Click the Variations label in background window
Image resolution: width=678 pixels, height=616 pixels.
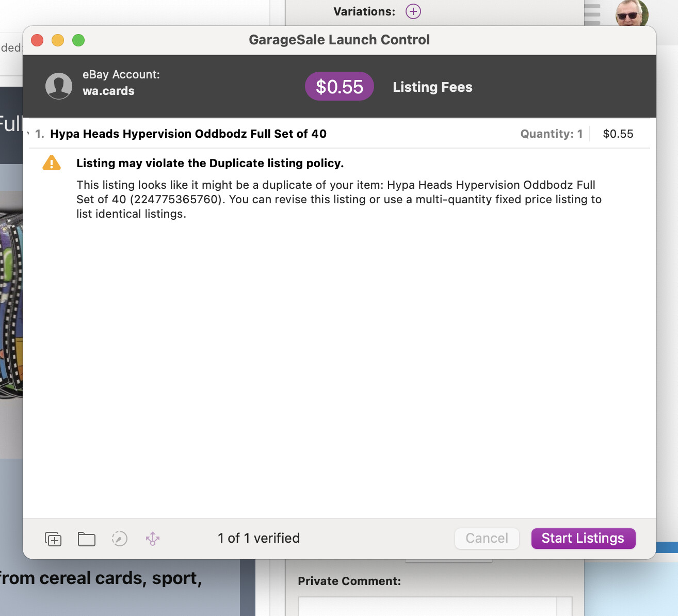point(364,11)
